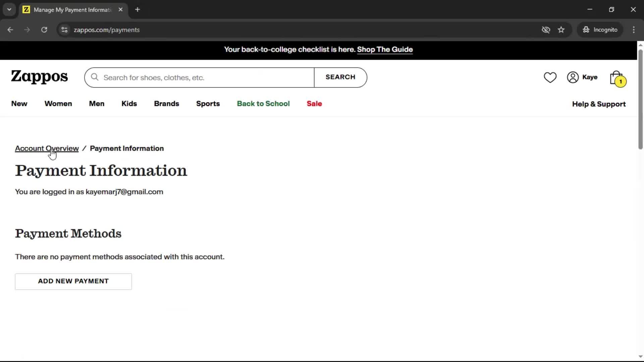Image resolution: width=644 pixels, height=362 pixels.
Task: Bookmark this page with star icon
Action: (x=561, y=30)
